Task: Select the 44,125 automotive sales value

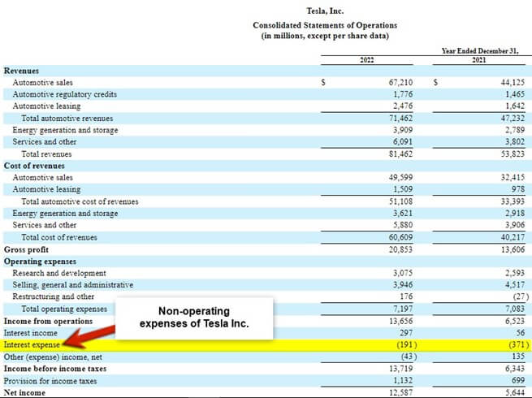Action: [513, 83]
